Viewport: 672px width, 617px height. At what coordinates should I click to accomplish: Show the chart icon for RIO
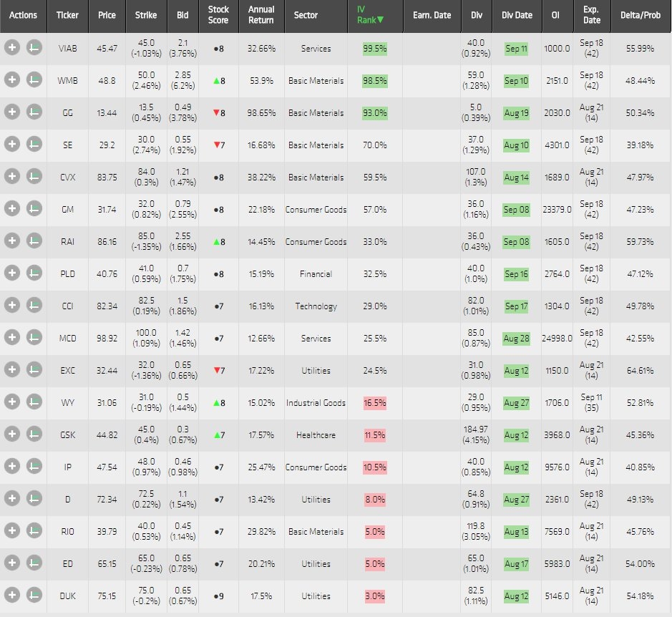tap(34, 530)
